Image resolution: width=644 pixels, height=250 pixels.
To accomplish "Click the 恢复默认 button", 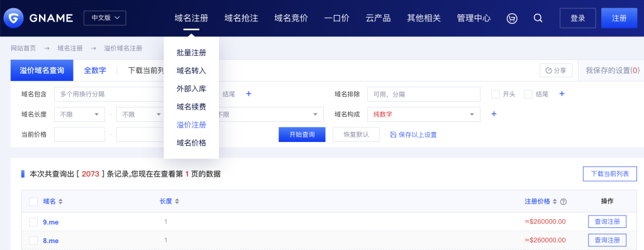I will [356, 134].
